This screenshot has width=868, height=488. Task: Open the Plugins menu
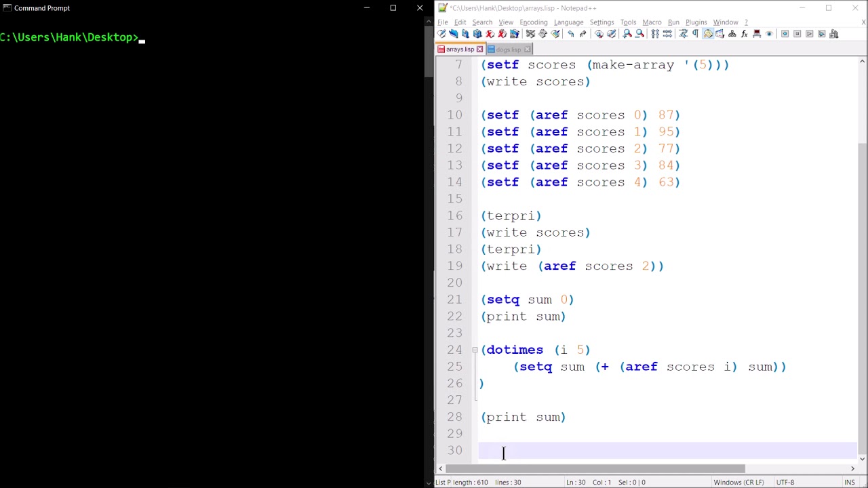point(696,22)
